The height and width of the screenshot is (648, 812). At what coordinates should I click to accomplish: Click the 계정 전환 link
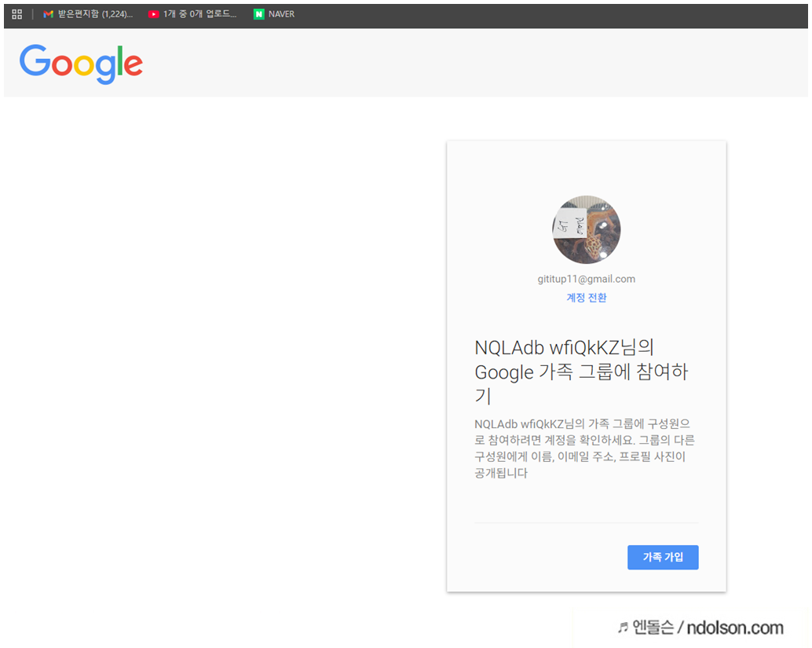pyautogui.click(x=586, y=298)
